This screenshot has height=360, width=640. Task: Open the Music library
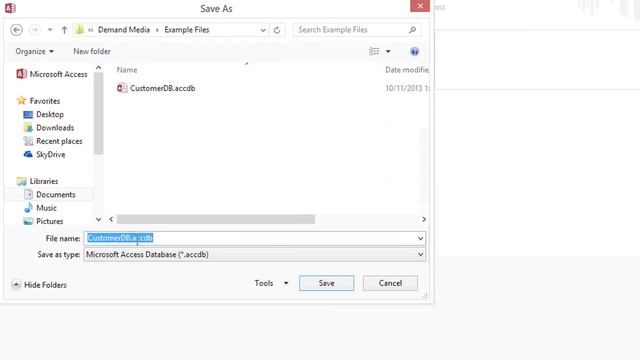pyautogui.click(x=40, y=208)
